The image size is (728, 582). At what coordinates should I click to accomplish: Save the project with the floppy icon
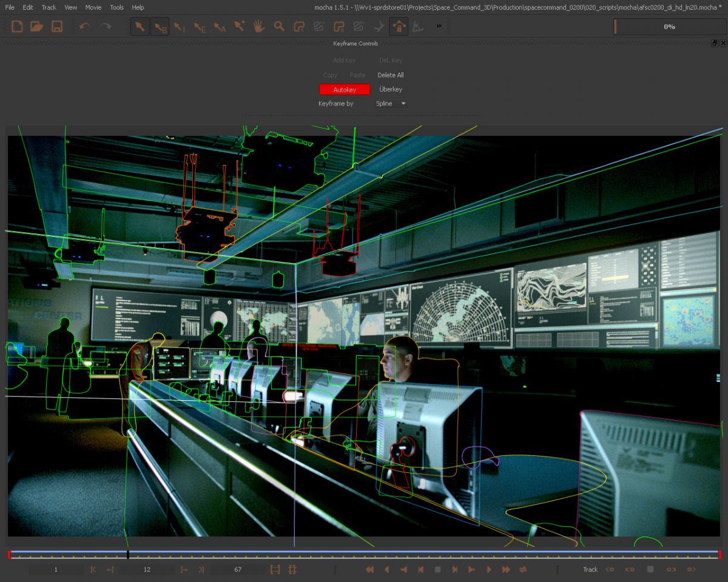57,27
